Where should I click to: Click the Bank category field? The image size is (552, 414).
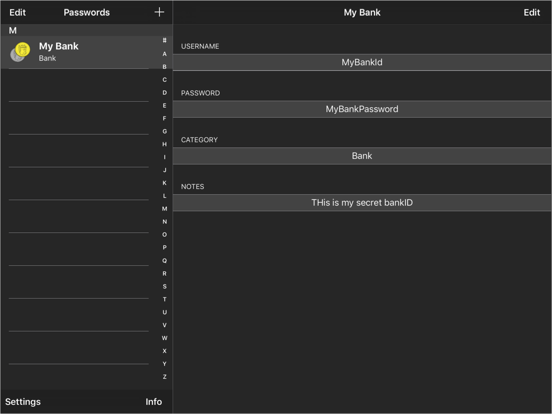click(x=362, y=156)
